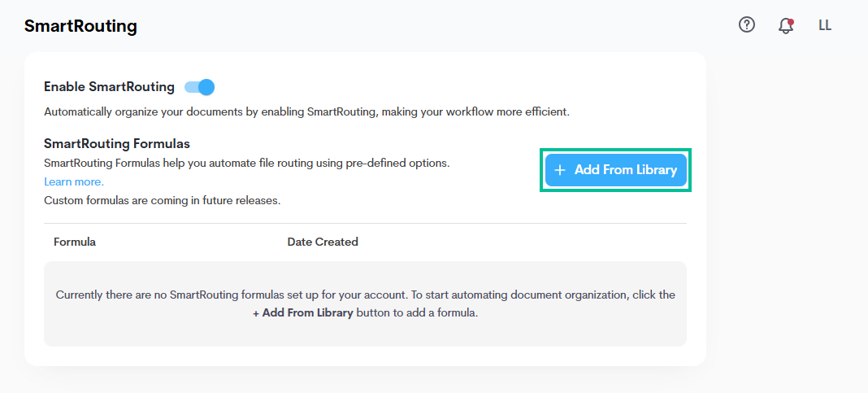868x393 pixels.
Task: Click the 'Currently there are no SmartRouting formulas' message
Action: coord(366,303)
